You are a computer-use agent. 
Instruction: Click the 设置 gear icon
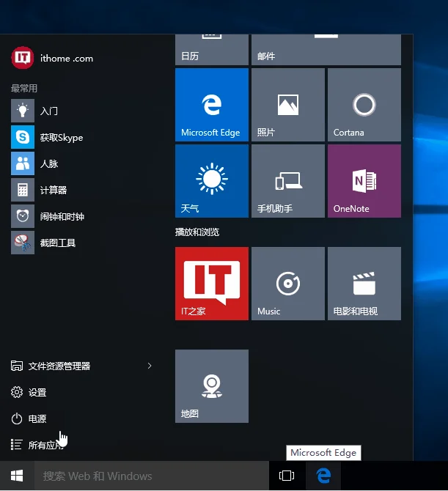tap(17, 392)
